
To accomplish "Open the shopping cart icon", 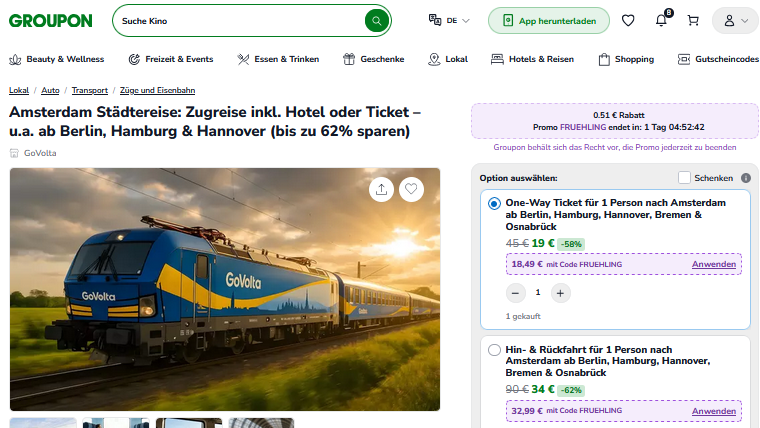I will click(x=693, y=20).
